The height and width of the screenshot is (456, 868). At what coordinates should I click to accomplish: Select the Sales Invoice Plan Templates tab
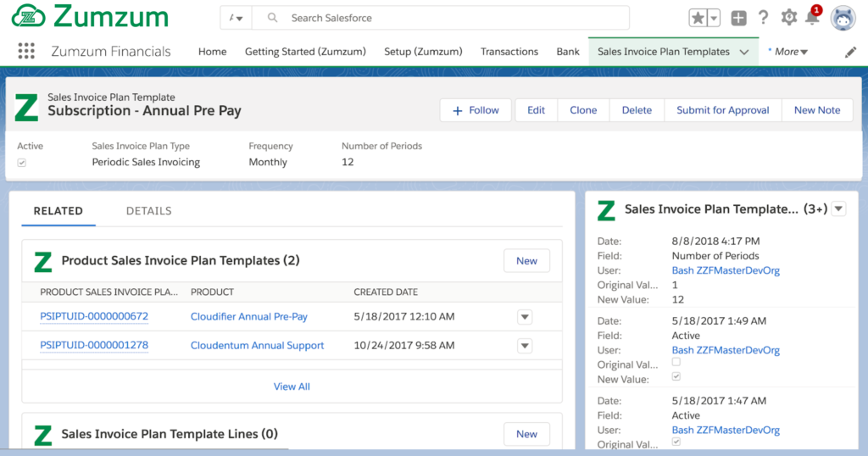pos(663,52)
